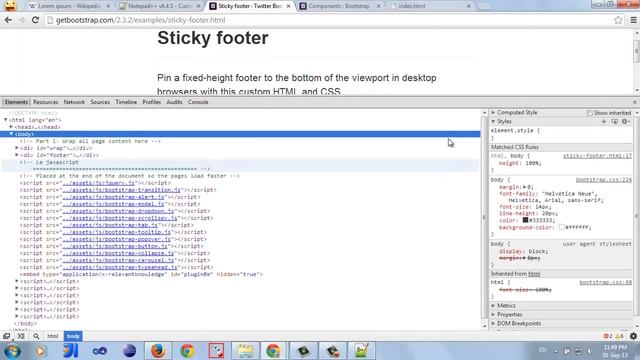Click the taskbar clock

(x=616, y=351)
